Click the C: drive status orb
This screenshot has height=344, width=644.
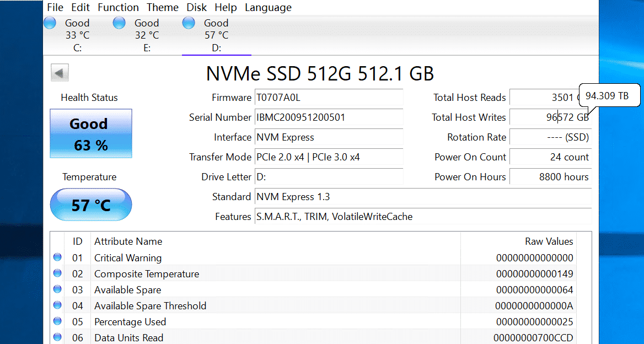pos(50,23)
